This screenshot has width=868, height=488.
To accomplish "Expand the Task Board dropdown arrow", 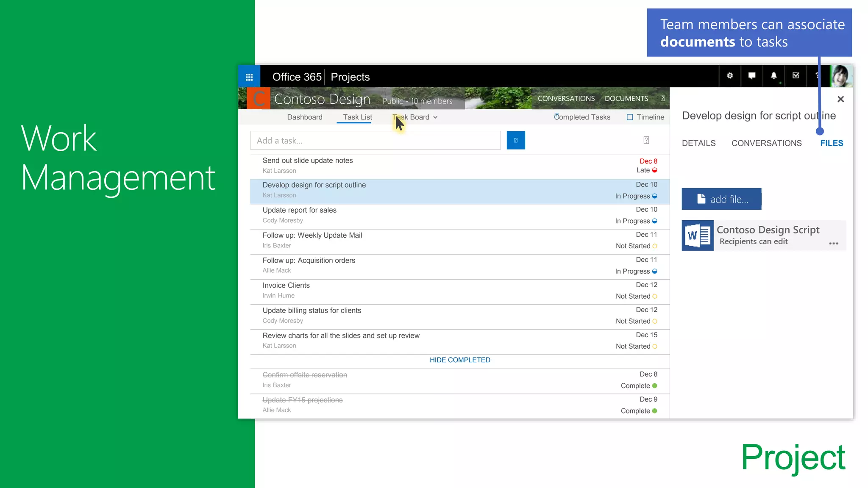I will tap(435, 117).
